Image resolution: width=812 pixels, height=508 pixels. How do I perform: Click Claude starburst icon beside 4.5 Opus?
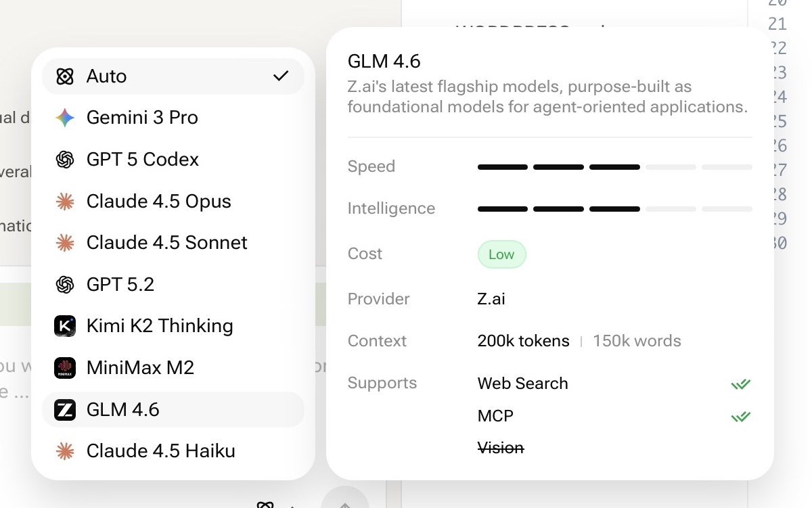click(65, 202)
